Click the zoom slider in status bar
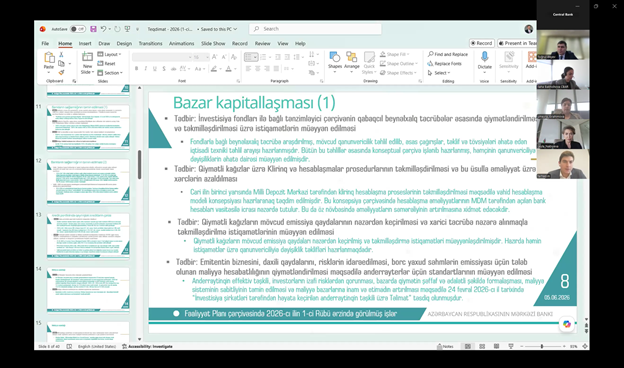The width and height of the screenshot is (624, 368). coord(542,347)
